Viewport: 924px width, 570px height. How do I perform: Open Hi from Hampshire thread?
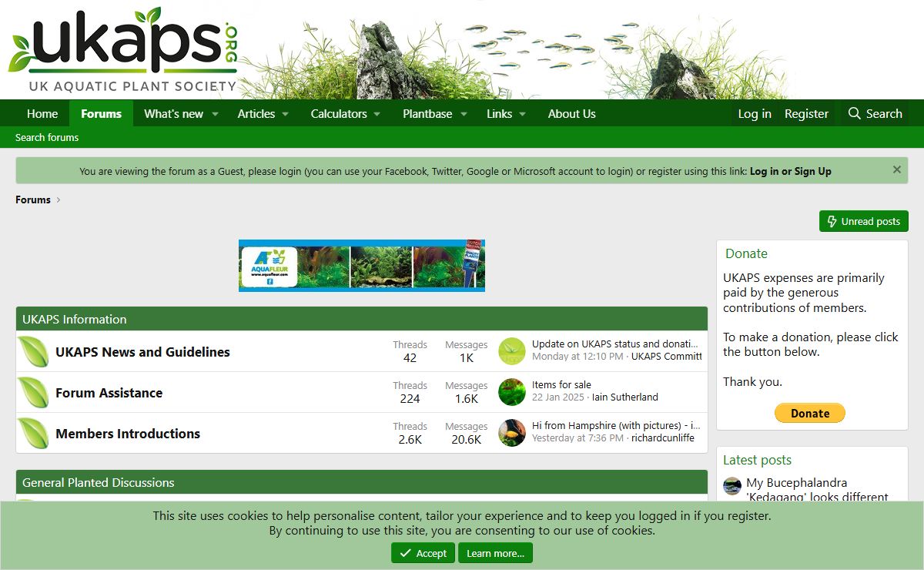(x=616, y=426)
